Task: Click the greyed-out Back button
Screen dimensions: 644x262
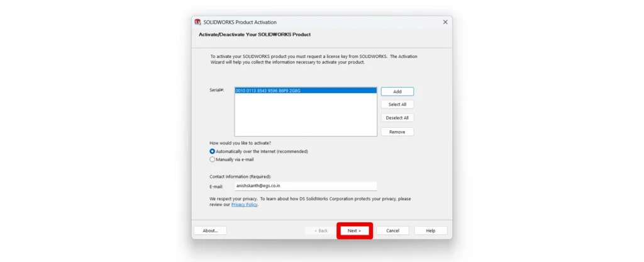Action: click(320, 231)
